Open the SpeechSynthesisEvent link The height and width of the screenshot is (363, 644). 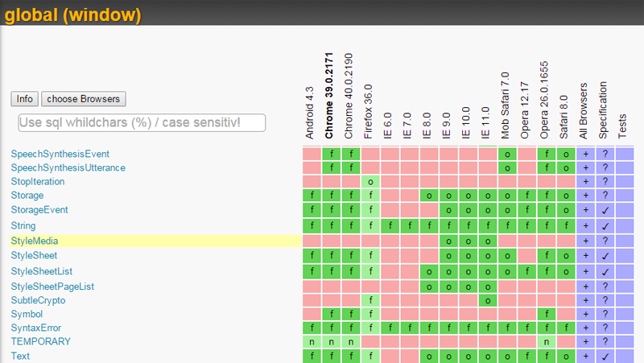tap(60, 154)
